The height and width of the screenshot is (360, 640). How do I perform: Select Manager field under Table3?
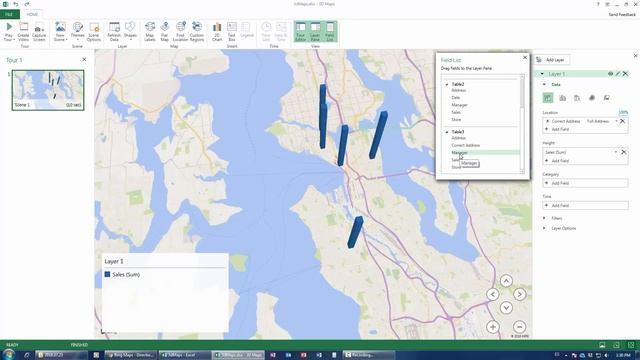pos(460,153)
